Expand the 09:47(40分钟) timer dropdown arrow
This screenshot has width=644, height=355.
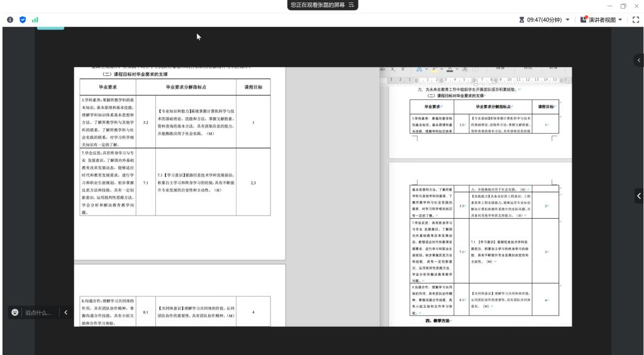[x=568, y=20]
